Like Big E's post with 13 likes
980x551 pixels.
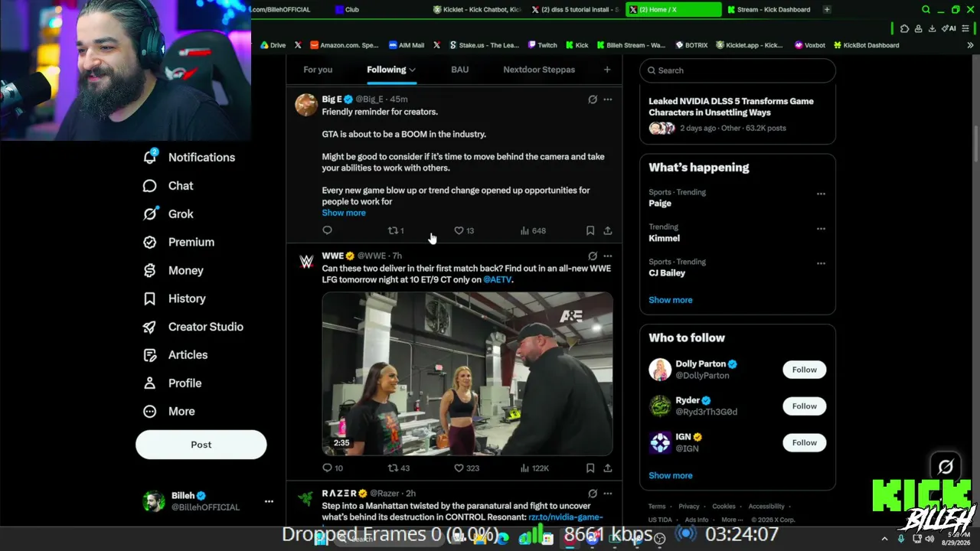(464, 230)
